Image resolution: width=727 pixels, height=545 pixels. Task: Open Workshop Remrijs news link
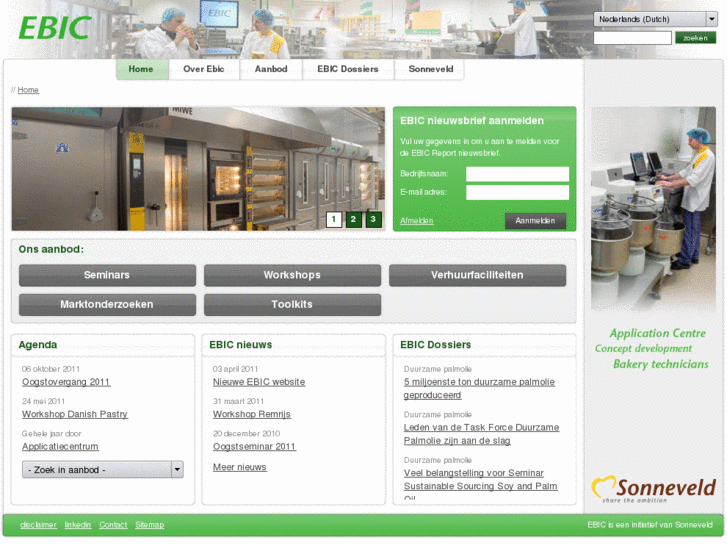(252, 414)
